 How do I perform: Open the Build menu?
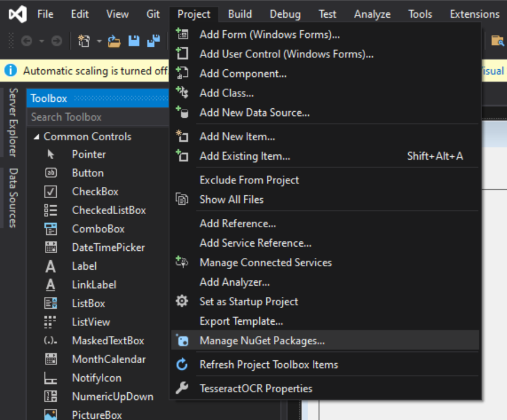tap(240, 14)
